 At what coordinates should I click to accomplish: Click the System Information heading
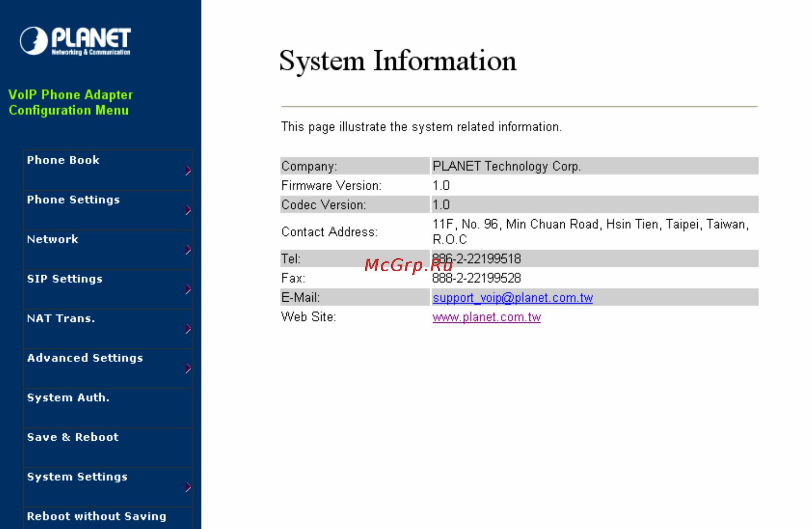pos(398,61)
